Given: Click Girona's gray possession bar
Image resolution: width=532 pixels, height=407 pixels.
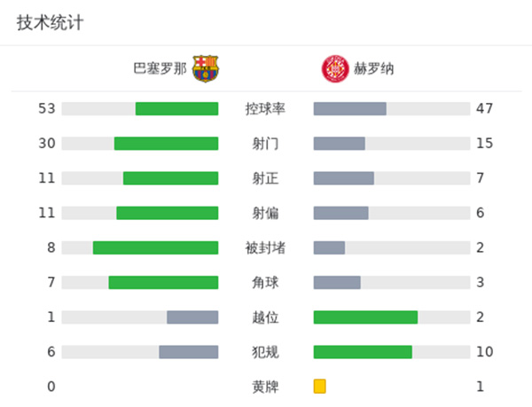Looking at the screenshot, I should click(349, 109).
